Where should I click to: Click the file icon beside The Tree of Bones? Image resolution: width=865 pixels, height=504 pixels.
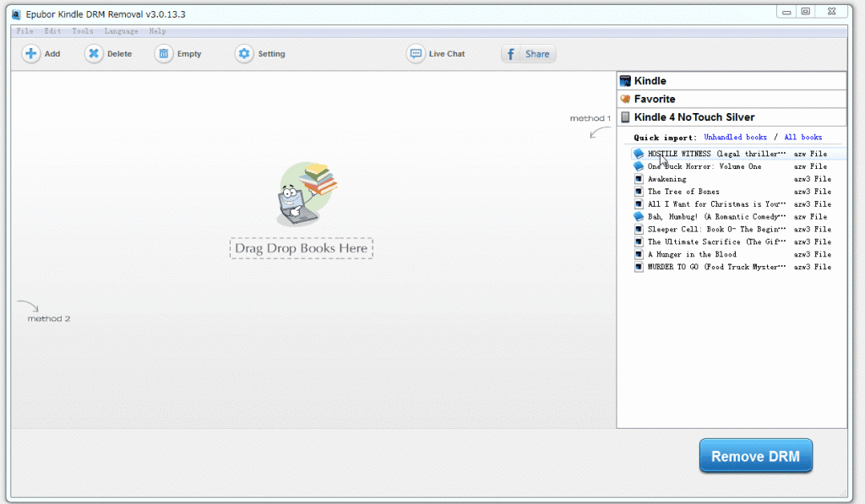639,192
